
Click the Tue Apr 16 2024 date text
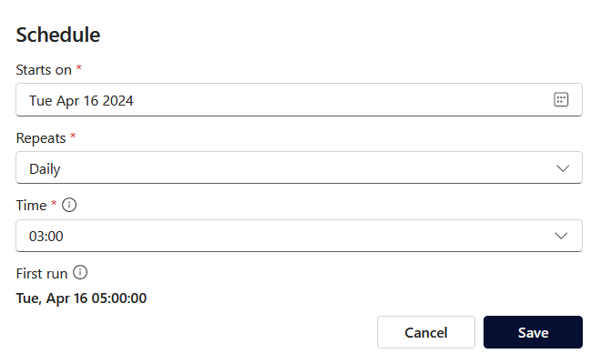pyautogui.click(x=81, y=101)
